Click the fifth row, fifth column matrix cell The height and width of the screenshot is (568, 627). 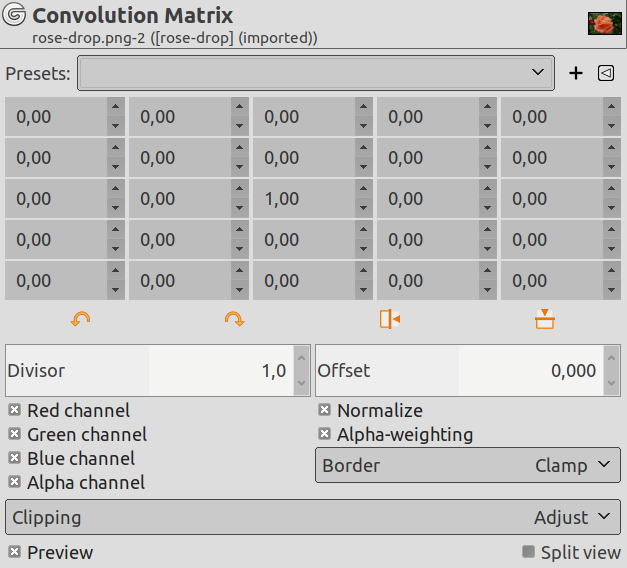[x=552, y=280]
